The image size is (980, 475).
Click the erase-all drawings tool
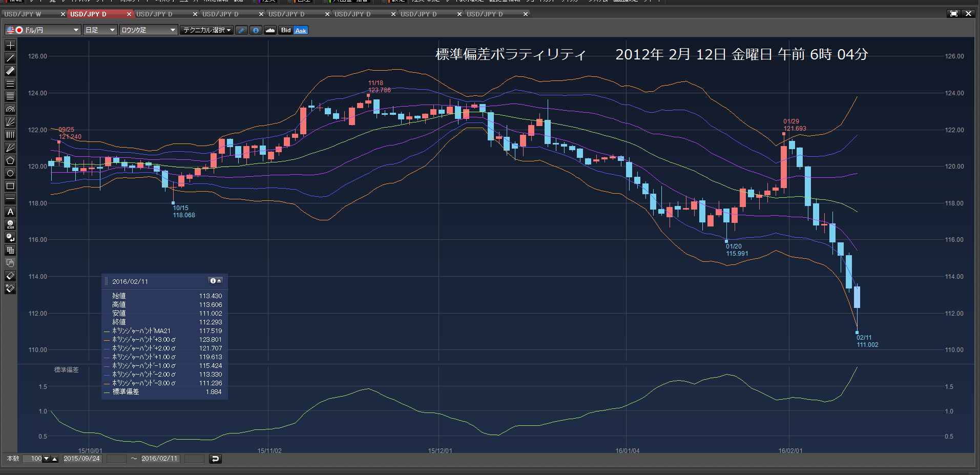(10, 288)
